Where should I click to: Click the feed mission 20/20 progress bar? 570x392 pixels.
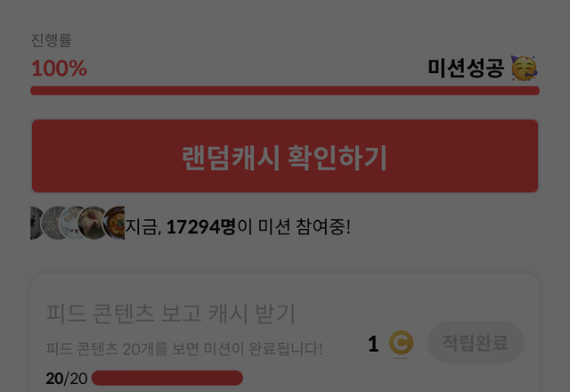167,378
